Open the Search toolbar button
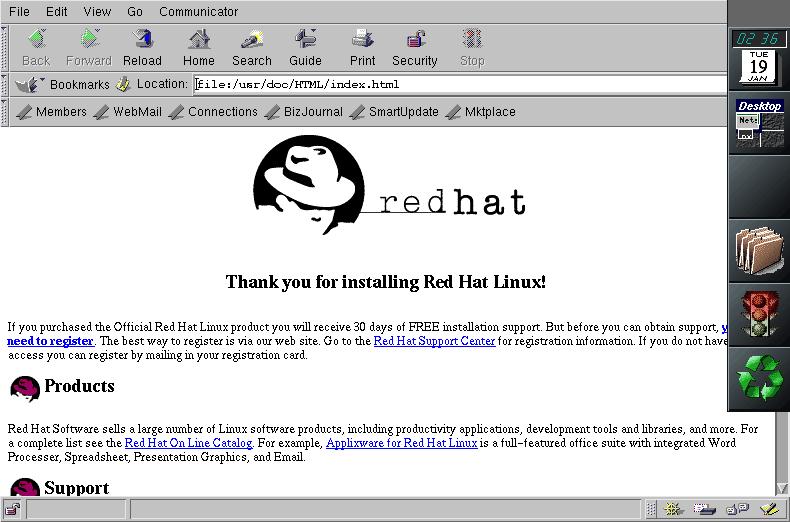Image resolution: width=790 pixels, height=522 pixels. click(252, 48)
